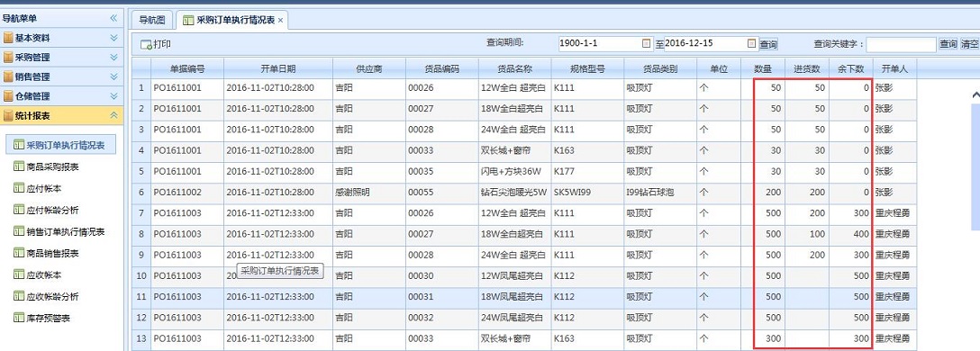Expand the 销售管理 menu section
The height and width of the screenshot is (351, 980).
coord(62,77)
